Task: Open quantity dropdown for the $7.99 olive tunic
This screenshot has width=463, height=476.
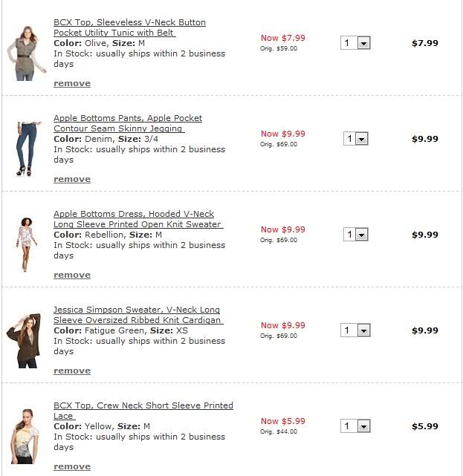Action: coord(356,43)
